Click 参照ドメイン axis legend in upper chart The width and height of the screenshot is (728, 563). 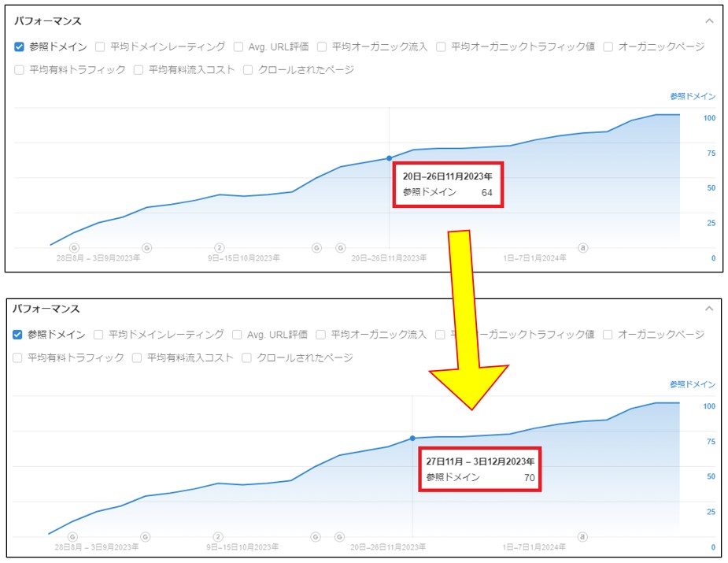coord(693,96)
